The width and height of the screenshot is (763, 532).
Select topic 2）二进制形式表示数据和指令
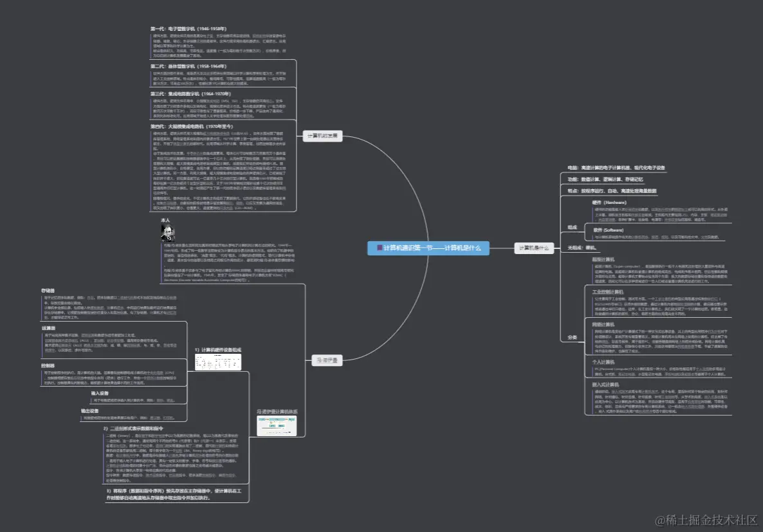133,428
